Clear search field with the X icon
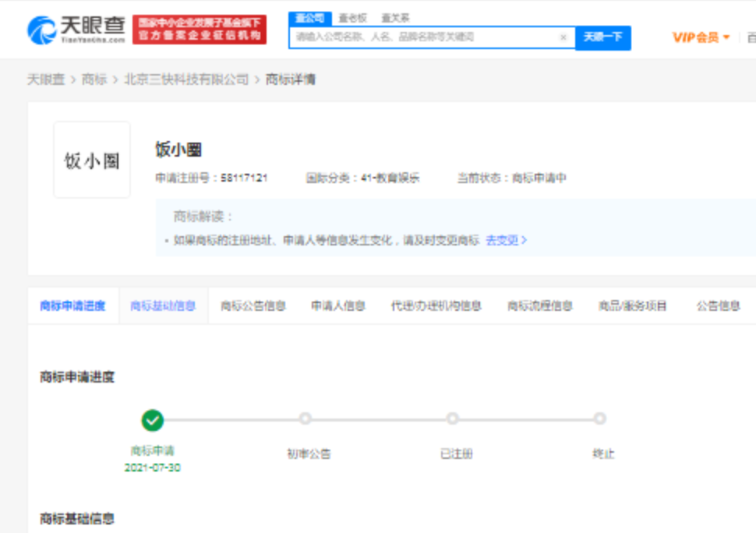This screenshot has width=756, height=533. tap(563, 37)
